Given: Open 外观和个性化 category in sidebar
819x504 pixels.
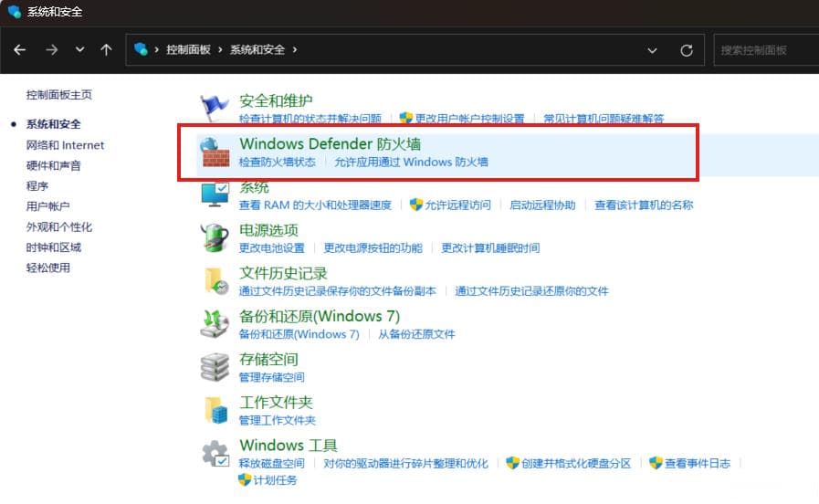Looking at the screenshot, I should [x=59, y=226].
